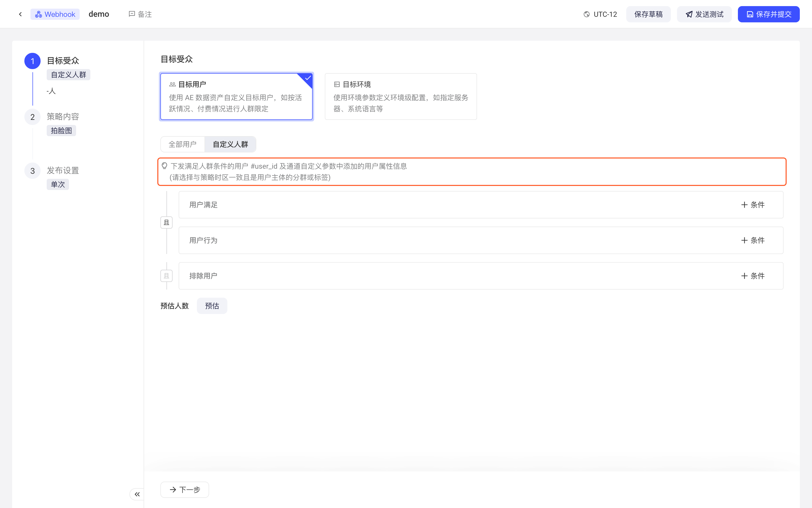Click the 自定义人群 tag in sidebar
Viewport: 812px width, 508px height.
point(69,75)
